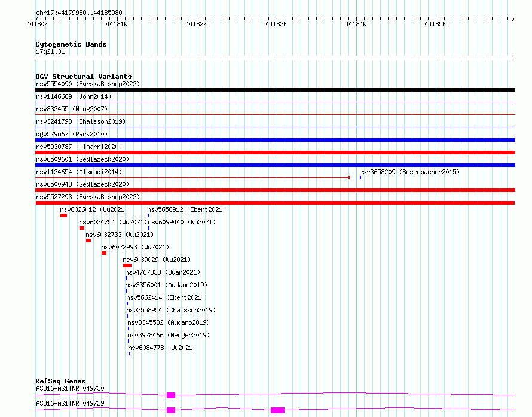Click the red nsv6034754 variant block

pos(82,228)
